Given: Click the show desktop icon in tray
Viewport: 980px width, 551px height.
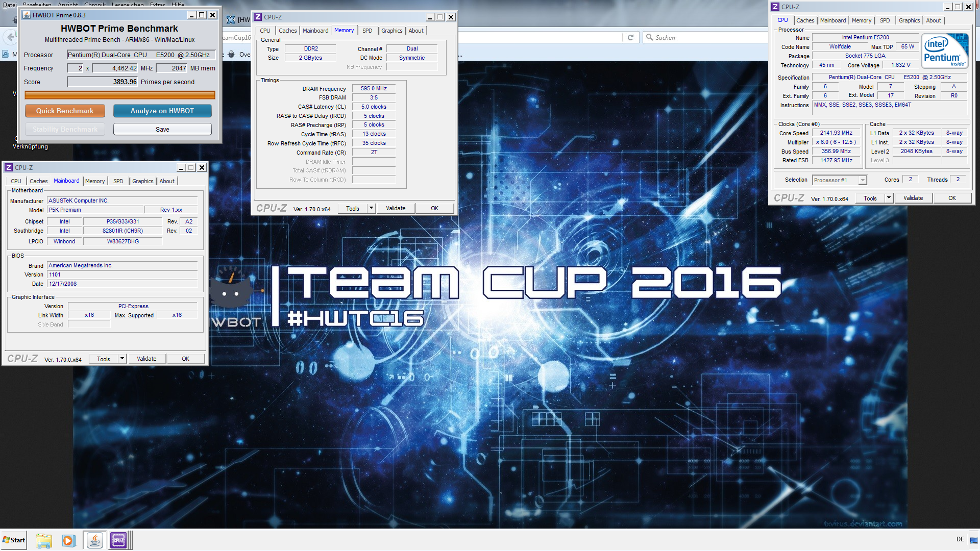Looking at the screenshot, I should (x=974, y=540).
